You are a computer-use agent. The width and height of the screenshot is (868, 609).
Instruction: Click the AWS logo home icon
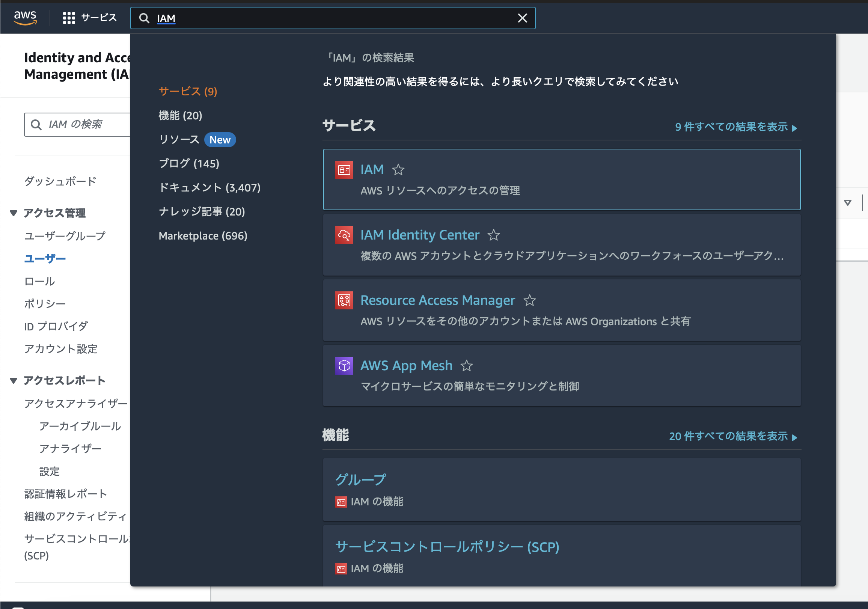[x=25, y=17]
